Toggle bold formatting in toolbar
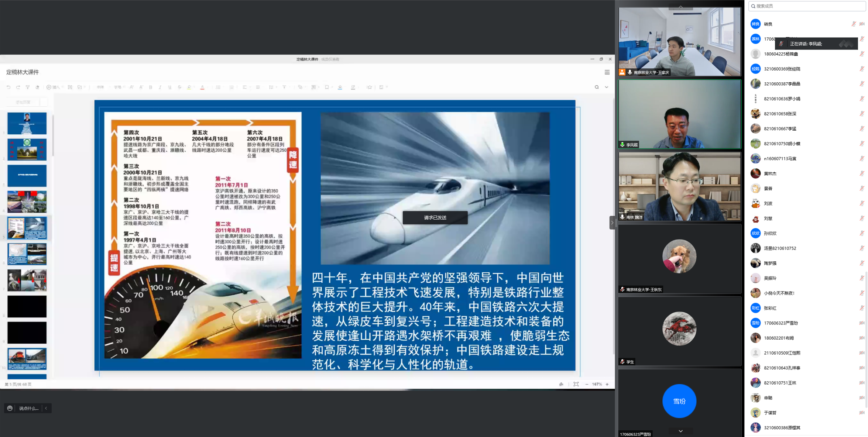This screenshot has width=868, height=437. 151,87
